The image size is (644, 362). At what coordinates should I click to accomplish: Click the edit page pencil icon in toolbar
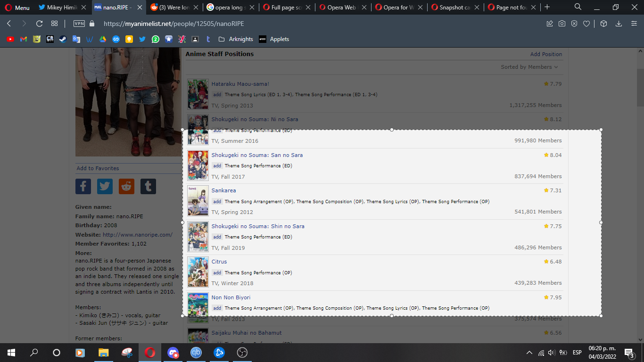pos(550,24)
